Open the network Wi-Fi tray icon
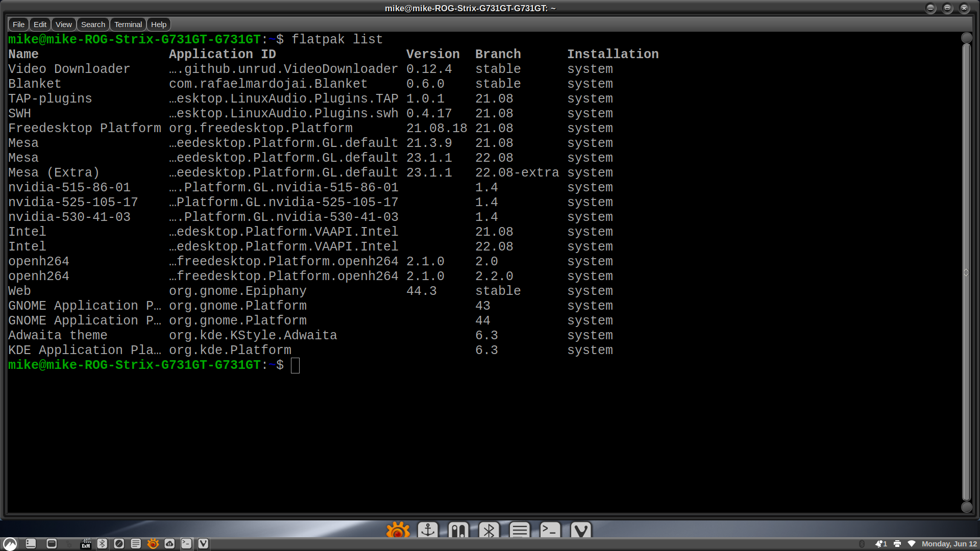The height and width of the screenshot is (551, 980). (912, 544)
